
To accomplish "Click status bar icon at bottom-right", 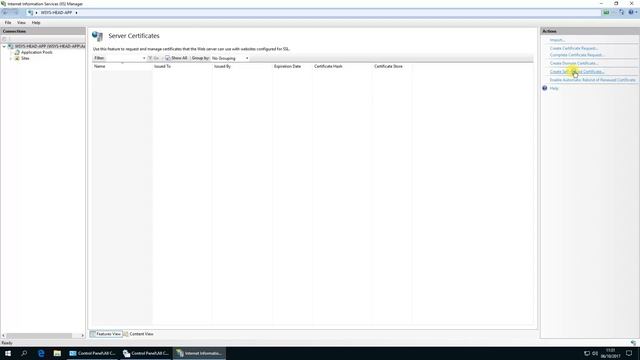I will 633,343.
